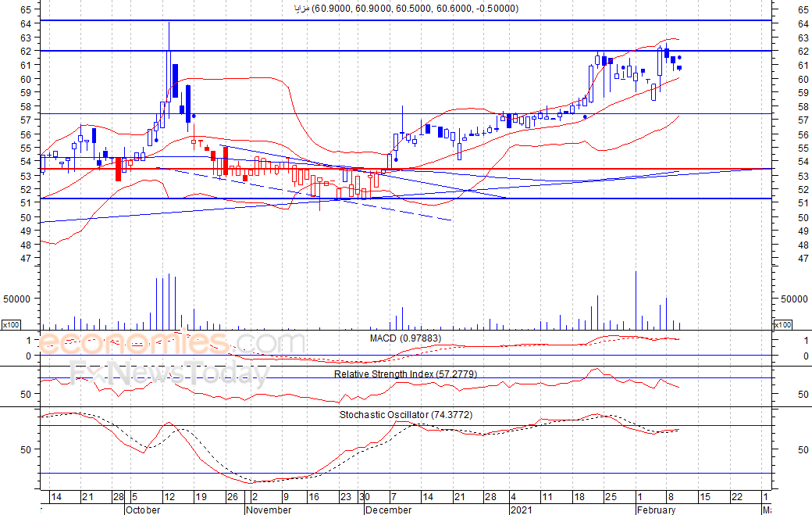Image resolution: width=812 pixels, height=515 pixels.
Task: Click the MACD panel 1 label on left axis
Action: point(28,341)
